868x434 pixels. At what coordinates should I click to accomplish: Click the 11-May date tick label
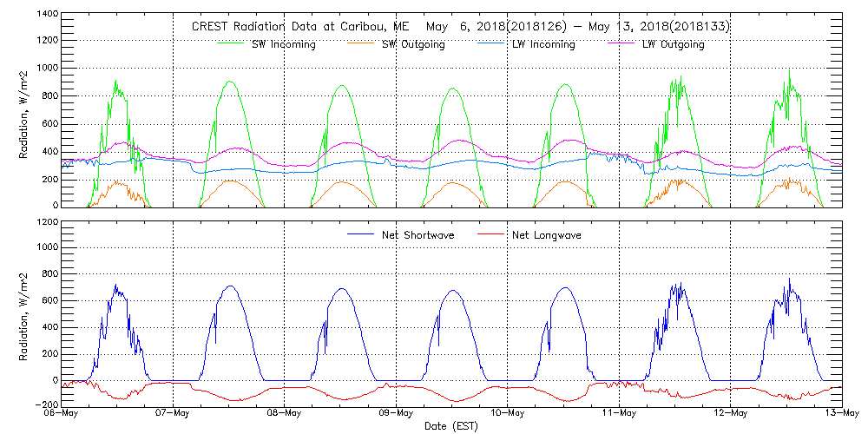618,413
